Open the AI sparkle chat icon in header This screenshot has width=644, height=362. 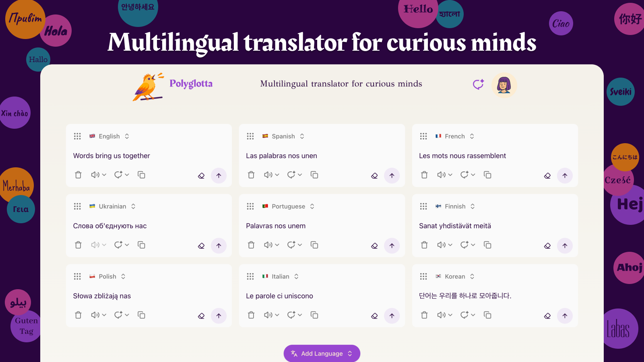(x=478, y=84)
